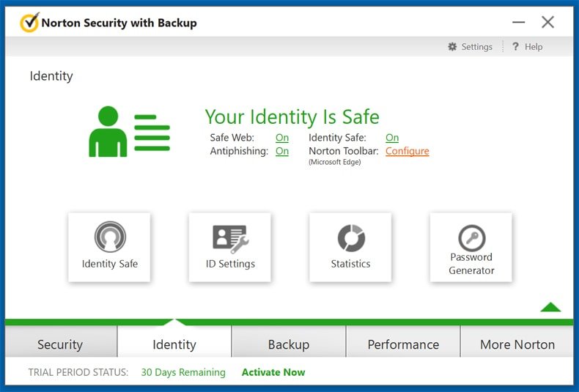Screen dimensions: 579x392
Task: Click the Antiphishing label
Action: point(239,152)
